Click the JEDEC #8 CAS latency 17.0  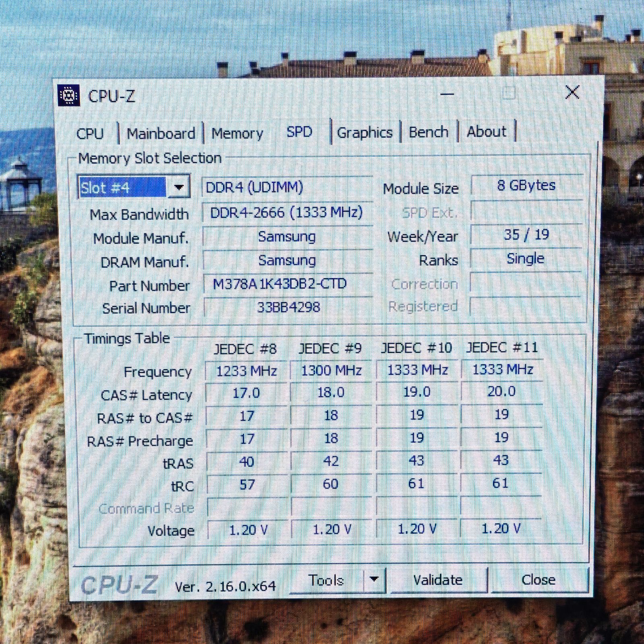pos(246,393)
